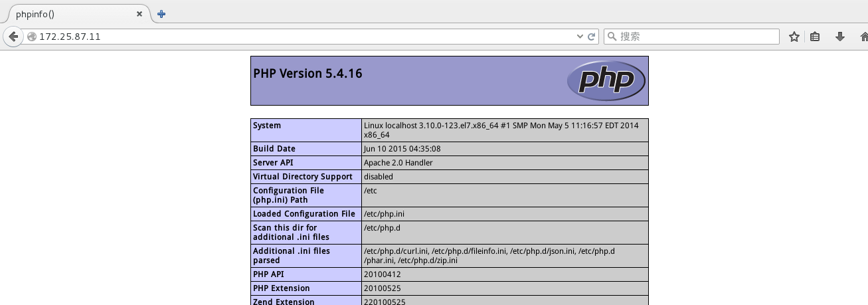Reload the page with refresh icon

(591, 37)
